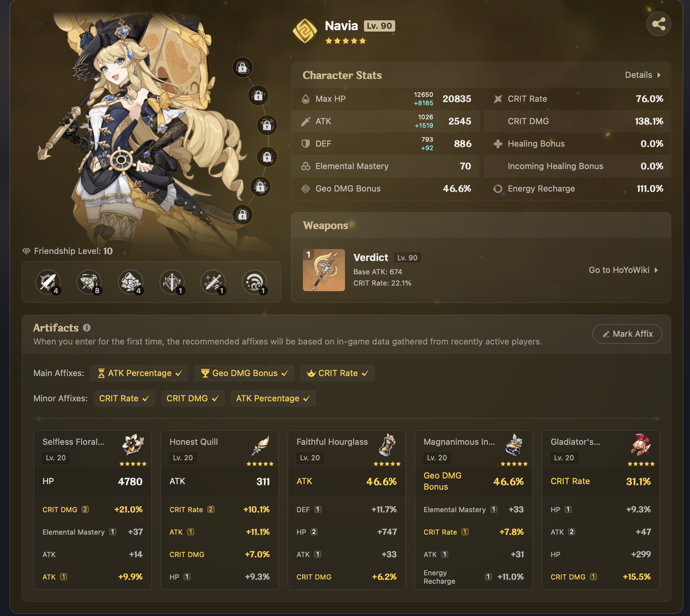This screenshot has width=690, height=616.
Task: Open the Faithful Hourglass artifact card
Action: pyautogui.click(x=346, y=509)
